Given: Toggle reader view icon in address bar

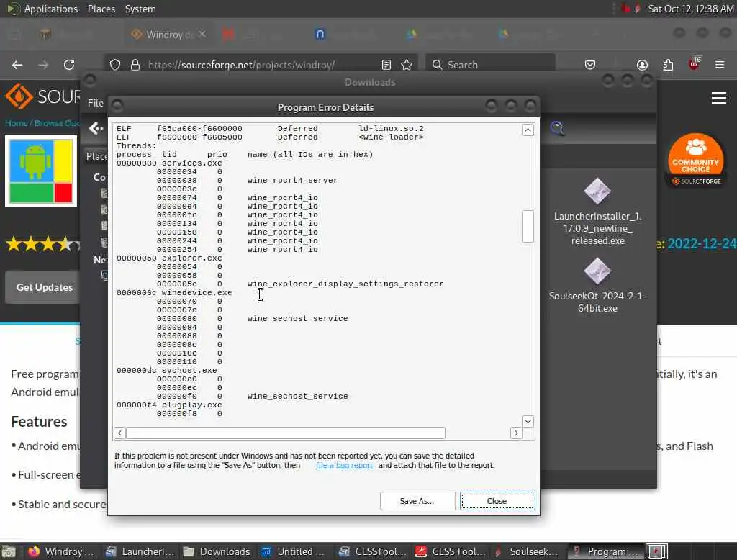Looking at the screenshot, I should [x=386, y=65].
